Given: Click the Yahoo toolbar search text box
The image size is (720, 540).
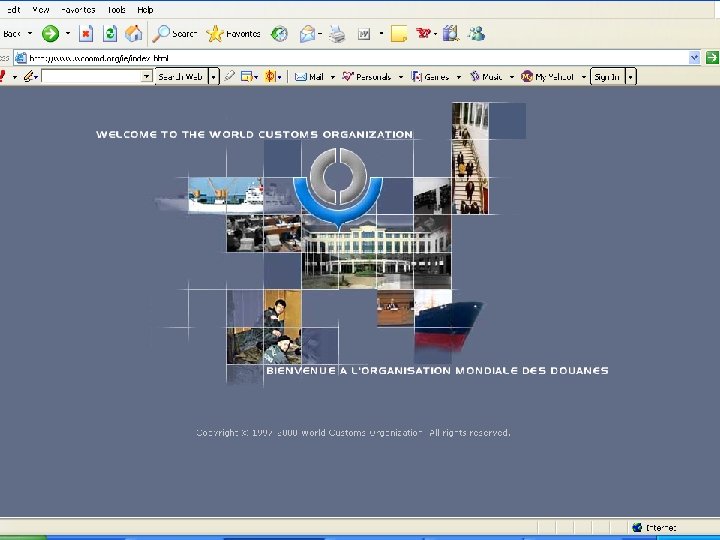Looking at the screenshot, I should point(91,76).
